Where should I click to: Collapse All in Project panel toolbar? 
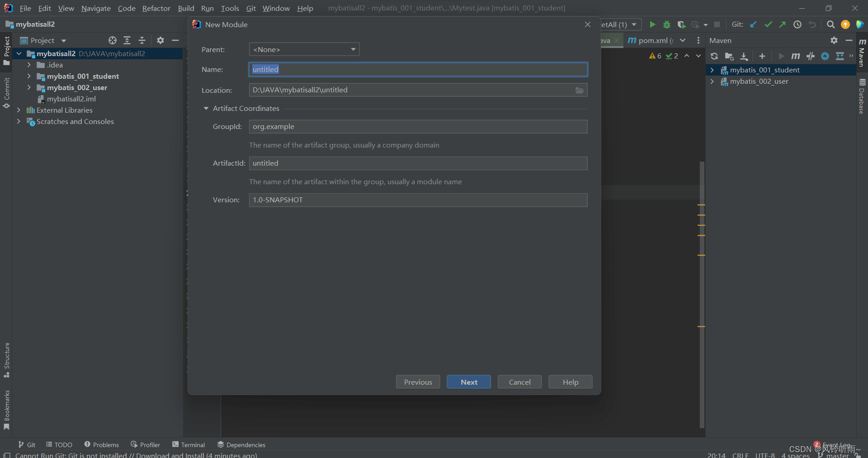(142, 40)
